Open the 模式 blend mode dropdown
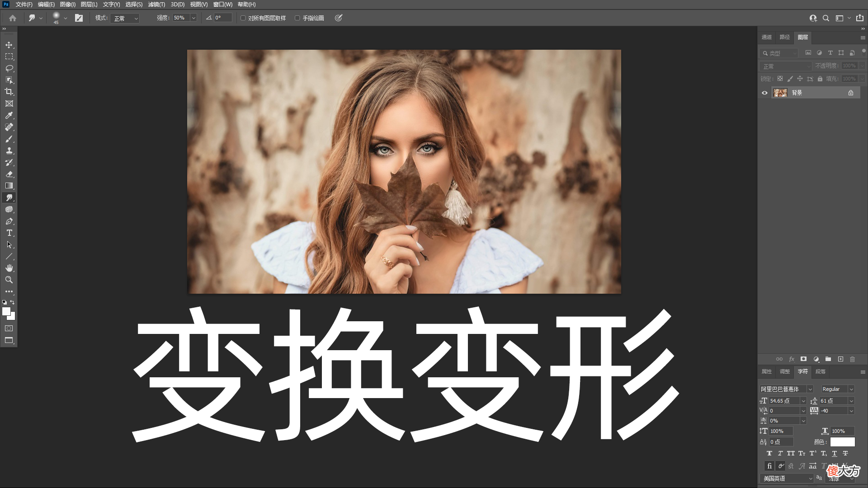Image resolution: width=868 pixels, height=488 pixels. click(x=125, y=18)
